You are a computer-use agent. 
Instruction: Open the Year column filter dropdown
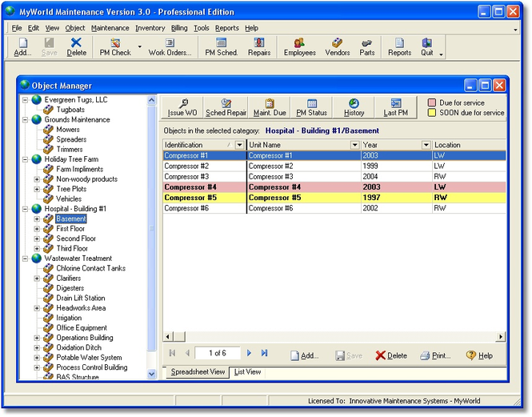coord(426,145)
